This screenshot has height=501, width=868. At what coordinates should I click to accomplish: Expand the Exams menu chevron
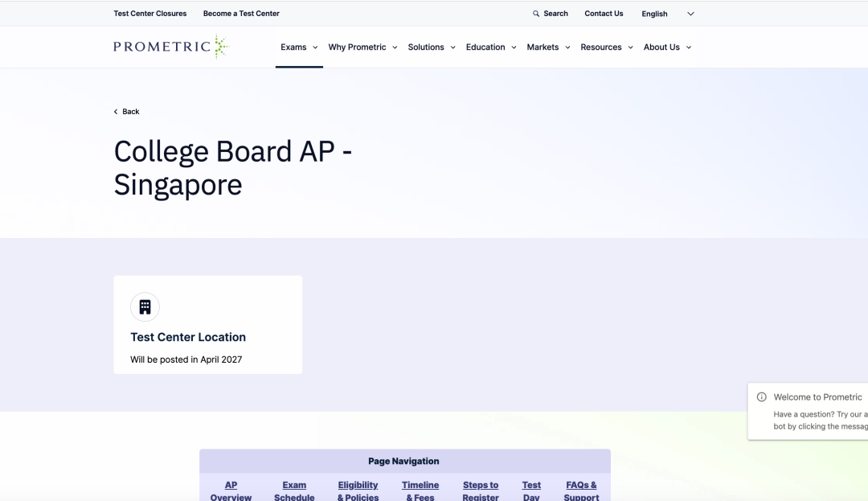pos(315,47)
